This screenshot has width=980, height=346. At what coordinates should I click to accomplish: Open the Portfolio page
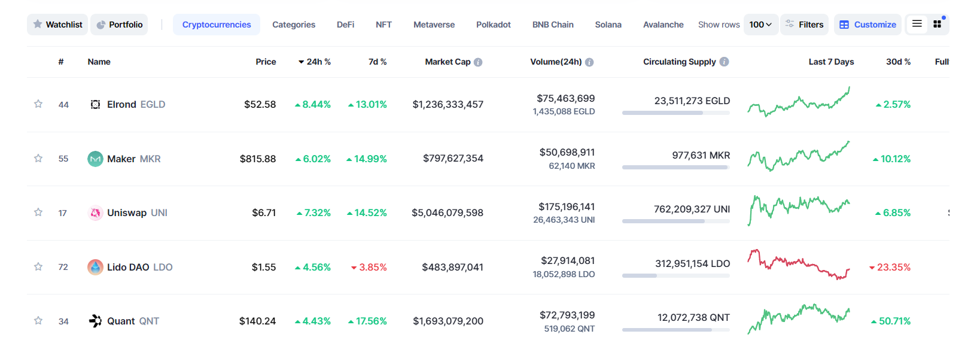[119, 25]
